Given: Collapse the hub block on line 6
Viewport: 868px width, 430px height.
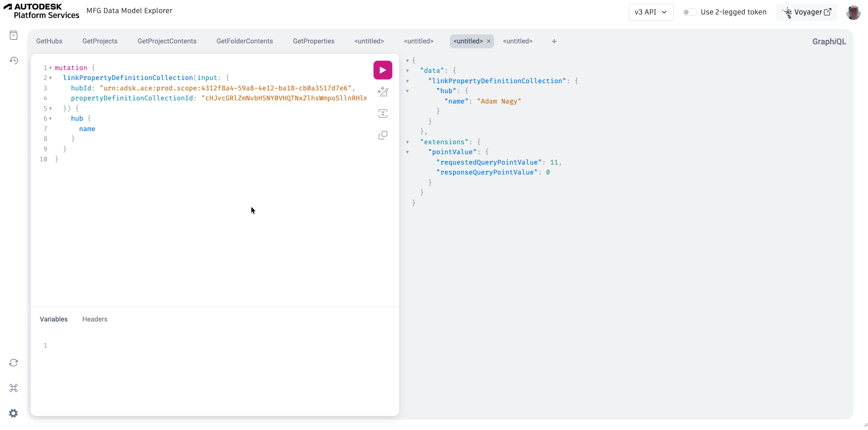Looking at the screenshot, I should tap(50, 118).
